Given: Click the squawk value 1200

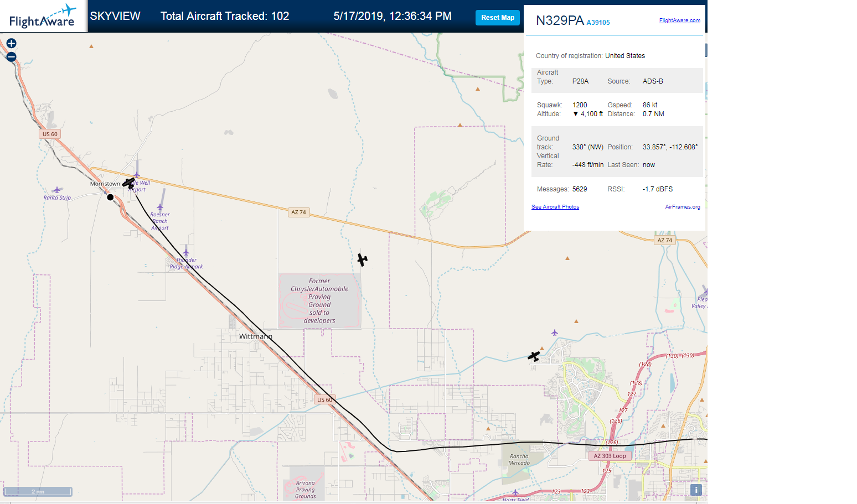Looking at the screenshot, I should [580, 105].
